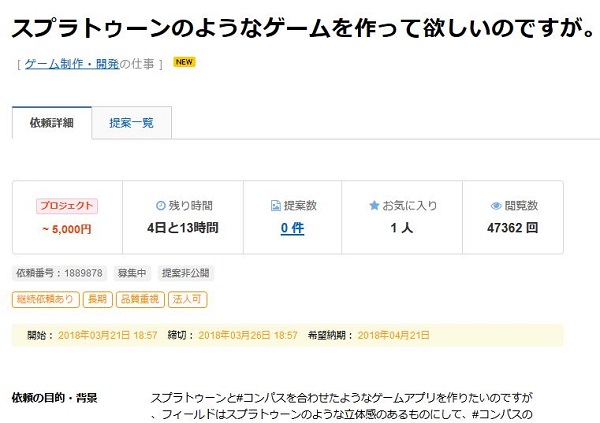The height and width of the screenshot is (423, 600).
Task: Switch to the 提案一覧 tab
Action: click(131, 123)
